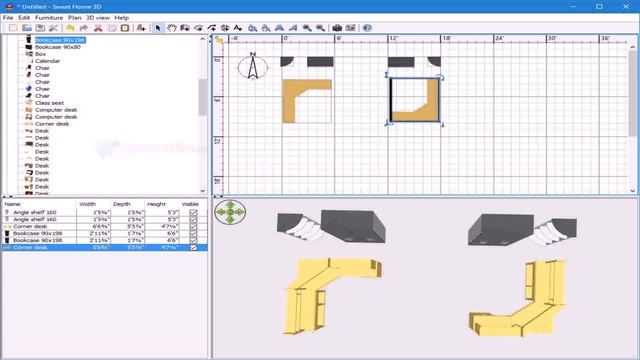Uncheck Visible for the highlighted Corner desk row
640x360 pixels.
pos(193,247)
